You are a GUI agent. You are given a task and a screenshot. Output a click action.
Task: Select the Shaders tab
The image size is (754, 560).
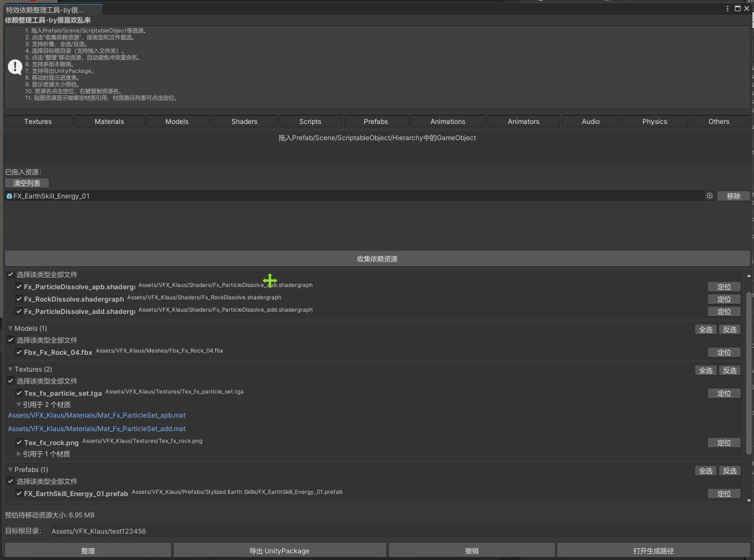point(244,121)
